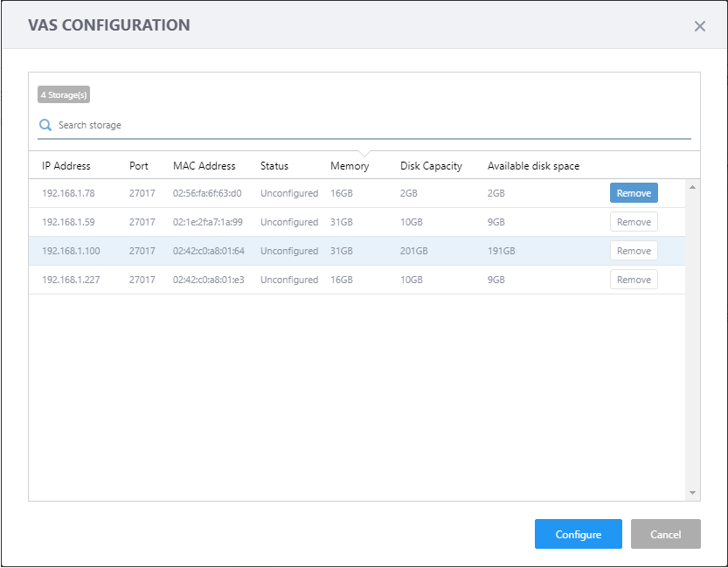This screenshot has height=568, width=728.
Task: Sort by IP Address column header
Action: coord(66,166)
